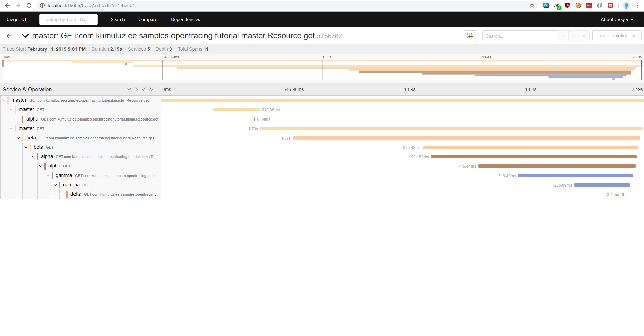Collapse the beta Resource.get span children
Screen dimensions: 644x336
(18, 138)
